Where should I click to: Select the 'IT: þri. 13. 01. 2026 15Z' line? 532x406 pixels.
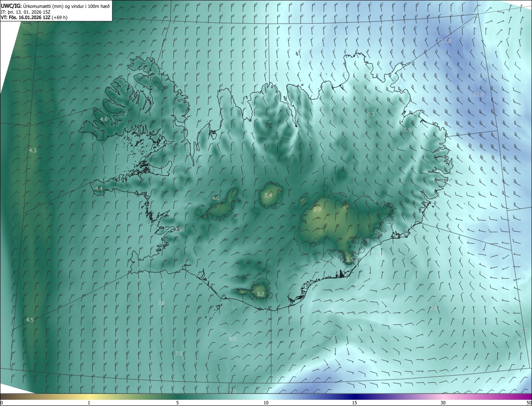point(25,12)
